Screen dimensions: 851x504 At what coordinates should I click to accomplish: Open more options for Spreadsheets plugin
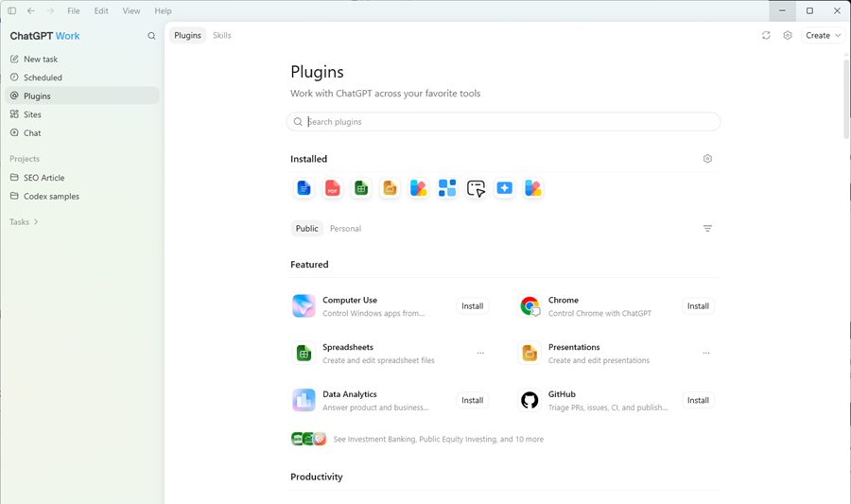[480, 354]
